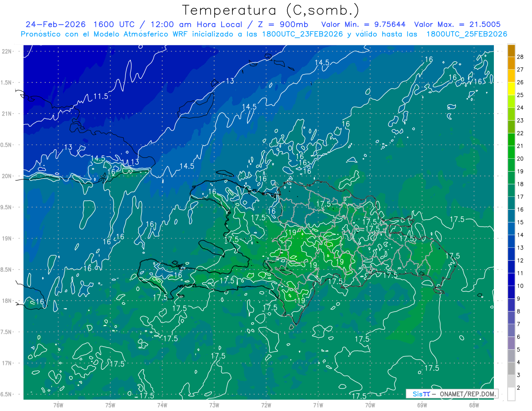Image resolution: width=532 pixels, height=411 pixels.
Task: Click the '18N' latitude axis label
Action: click(7, 301)
